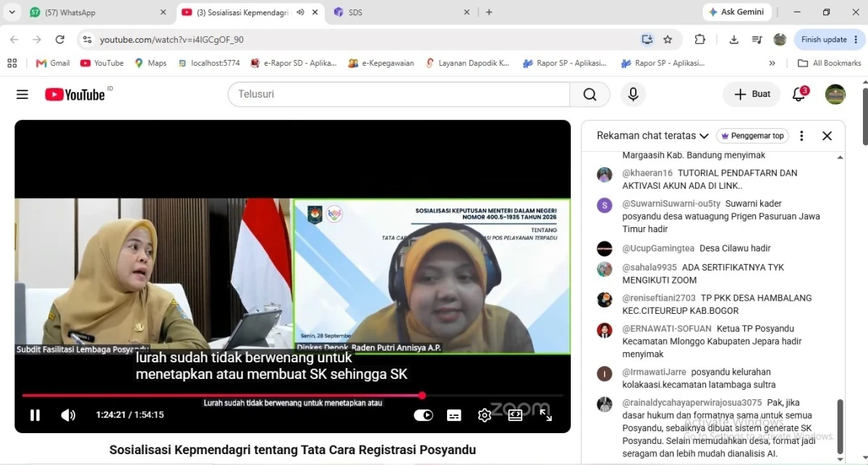Go forward in browser history
This screenshot has width=868, height=465.
(37, 40)
